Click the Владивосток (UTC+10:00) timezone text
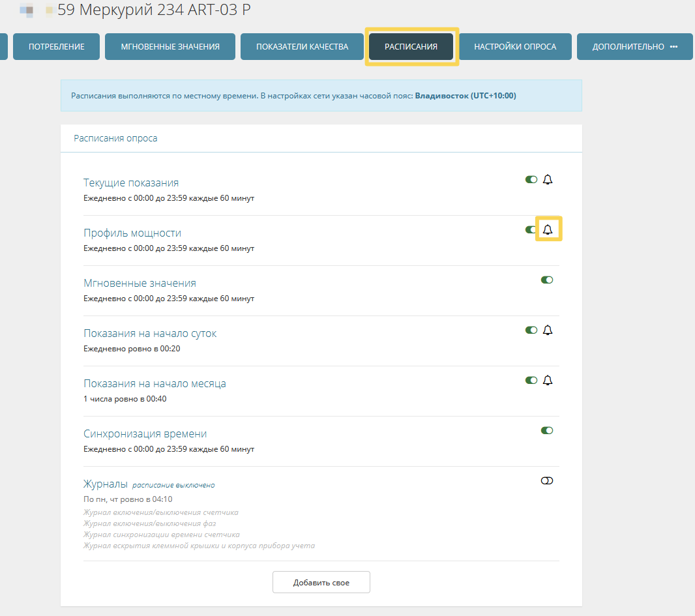This screenshot has width=695, height=616. coord(466,96)
